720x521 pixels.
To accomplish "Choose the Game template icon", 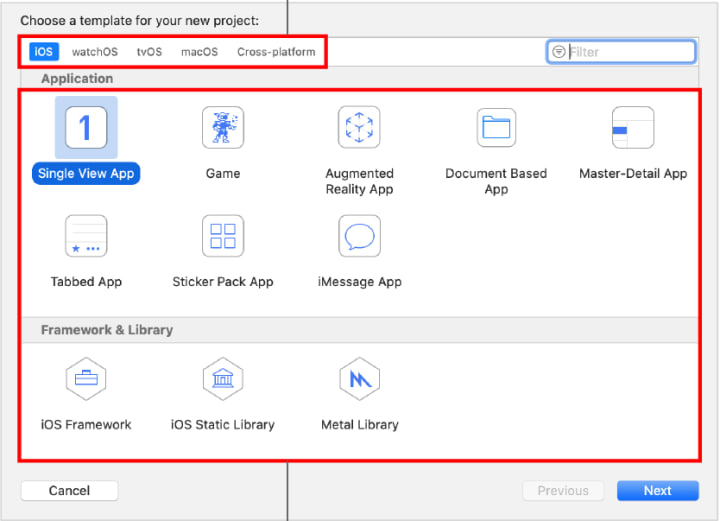I will click(223, 128).
